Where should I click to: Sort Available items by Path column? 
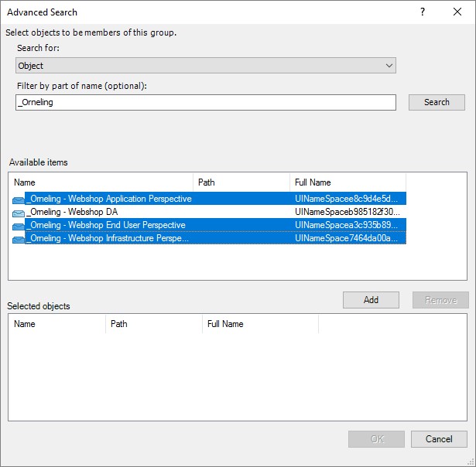pos(241,182)
